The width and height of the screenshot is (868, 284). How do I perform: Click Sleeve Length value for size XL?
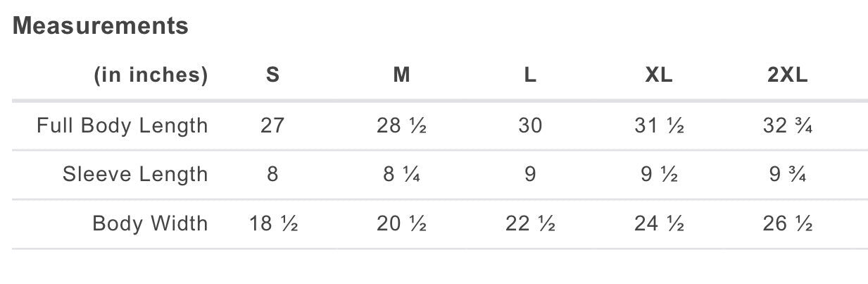(659, 174)
